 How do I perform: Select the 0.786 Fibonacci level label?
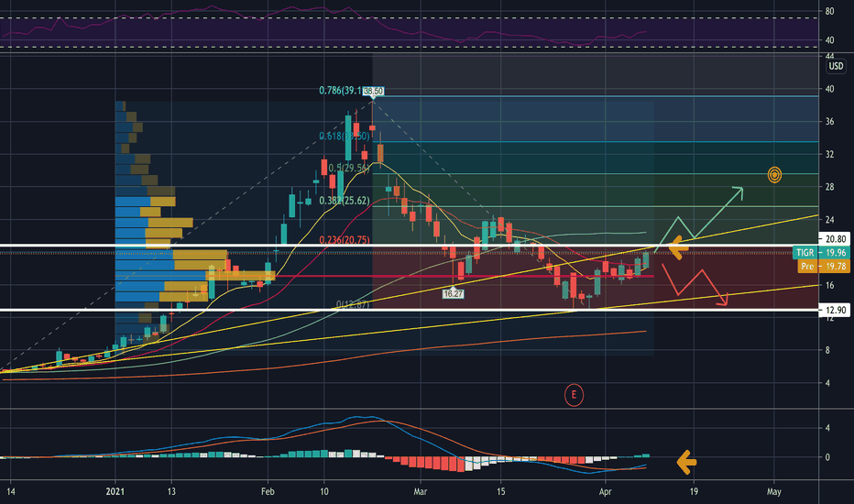coord(340,91)
